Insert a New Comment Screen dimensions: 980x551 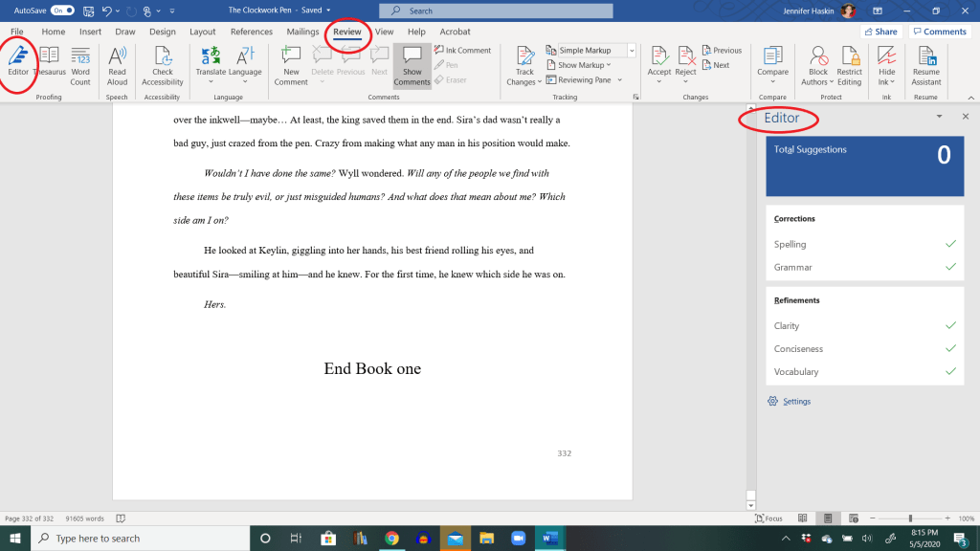point(291,63)
